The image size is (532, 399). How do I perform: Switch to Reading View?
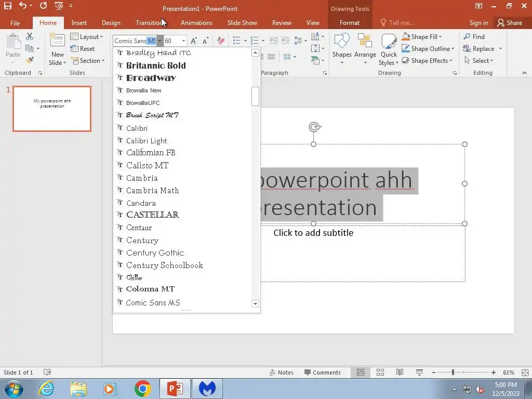(400, 372)
